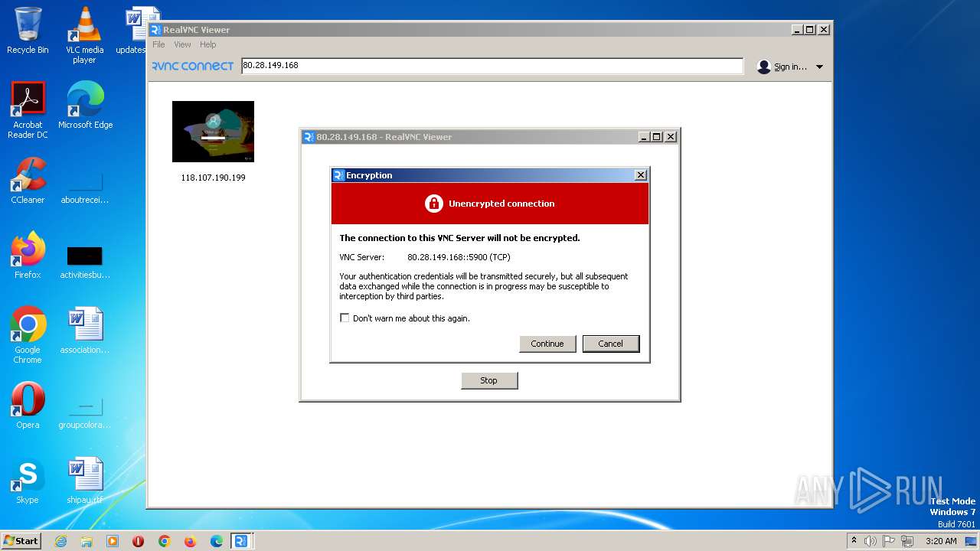Open the Start menu
The image size is (980, 551).
(x=21, y=540)
